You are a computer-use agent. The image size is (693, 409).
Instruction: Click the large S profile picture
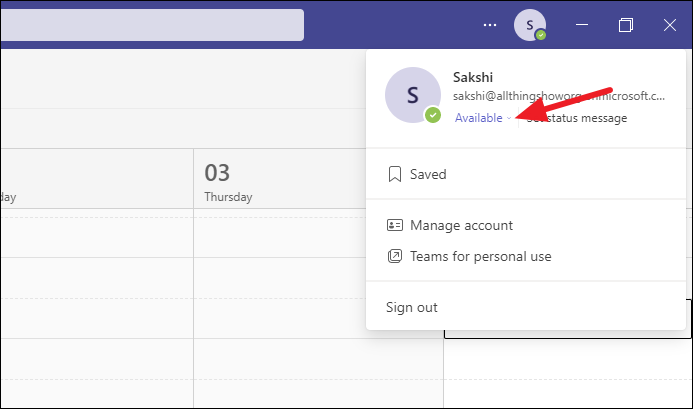coord(413,95)
